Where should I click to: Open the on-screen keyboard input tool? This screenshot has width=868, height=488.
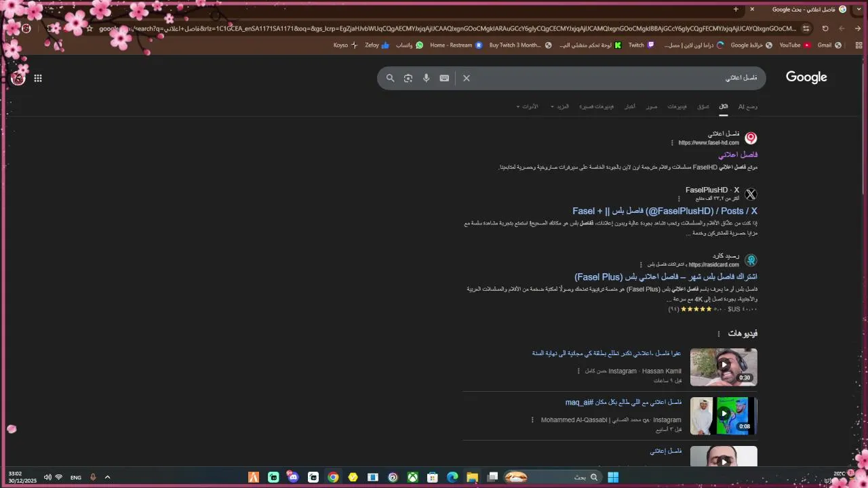point(444,78)
